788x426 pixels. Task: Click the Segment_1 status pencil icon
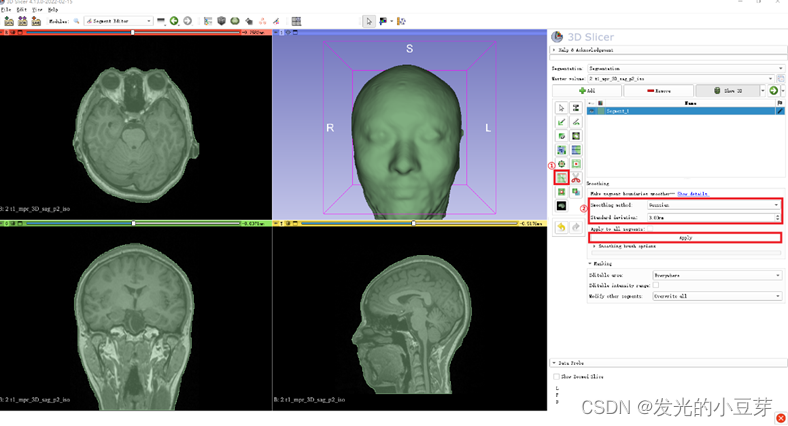pyautogui.click(x=780, y=111)
